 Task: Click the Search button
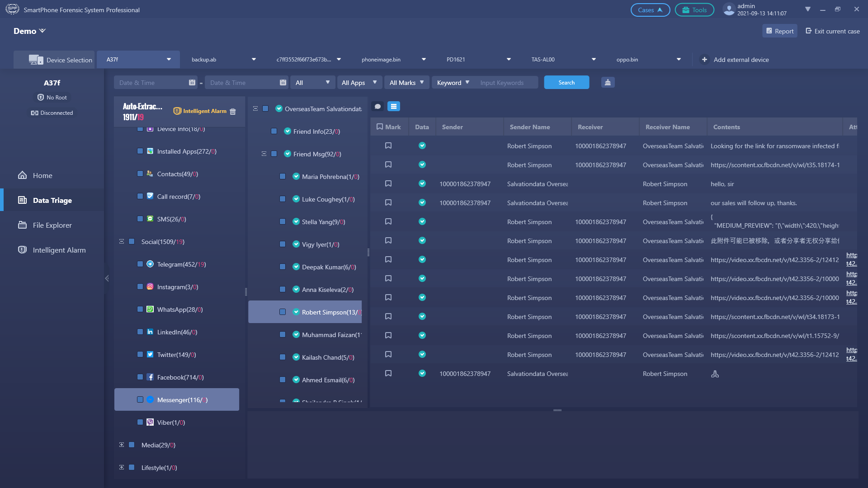click(566, 83)
